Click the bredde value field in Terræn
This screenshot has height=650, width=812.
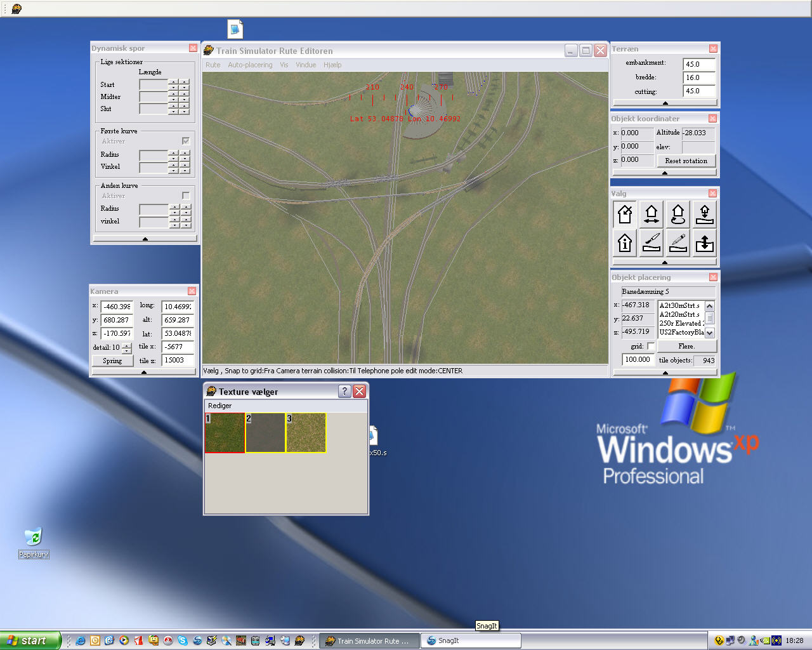pyautogui.click(x=699, y=77)
